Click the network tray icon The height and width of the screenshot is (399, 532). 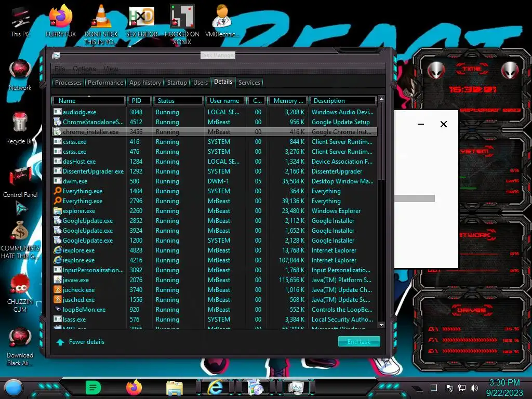(462, 388)
